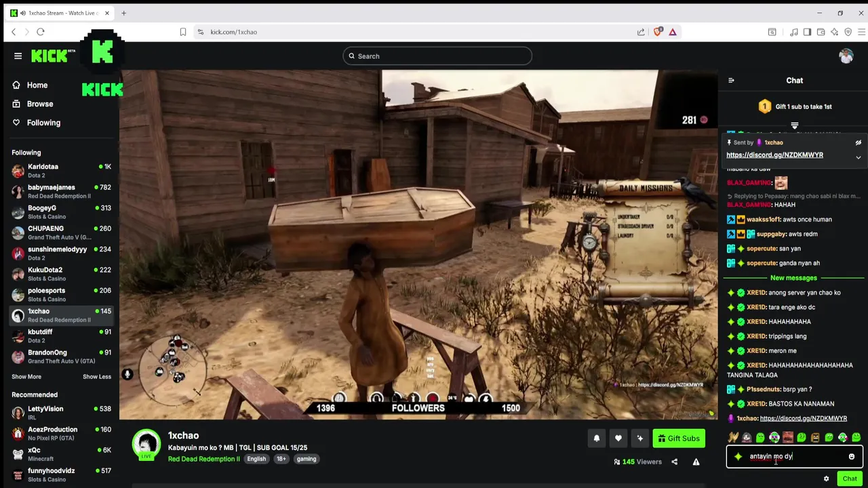Screen dimensions: 868x488
Task: Focus the Search box
Action: [x=437, y=56]
